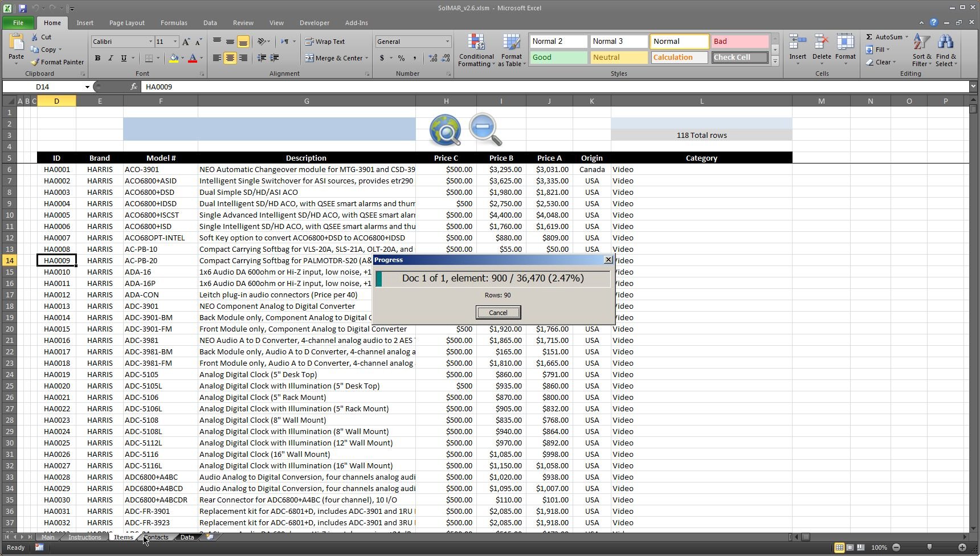Image resolution: width=980 pixels, height=556 pixels.
Task: Open Find & Select binoculars menu
Action: point(946,50)
